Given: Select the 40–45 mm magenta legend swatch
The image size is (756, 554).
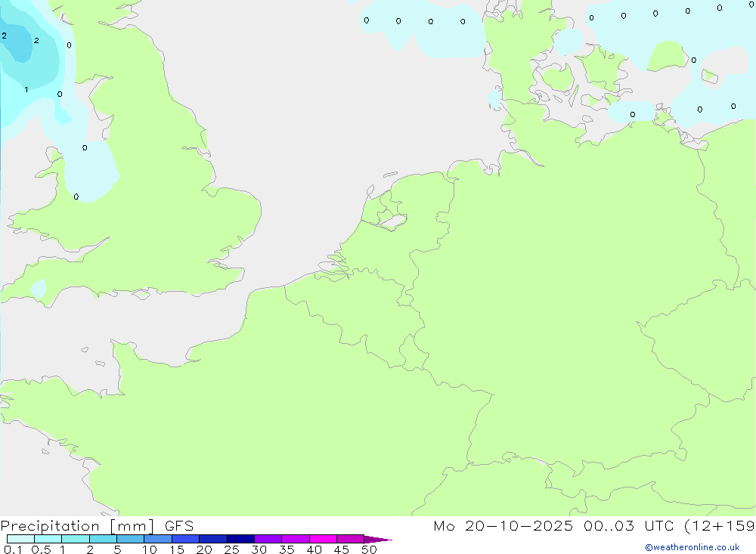Looking at the screenshot, I should (x=323, y=539).
